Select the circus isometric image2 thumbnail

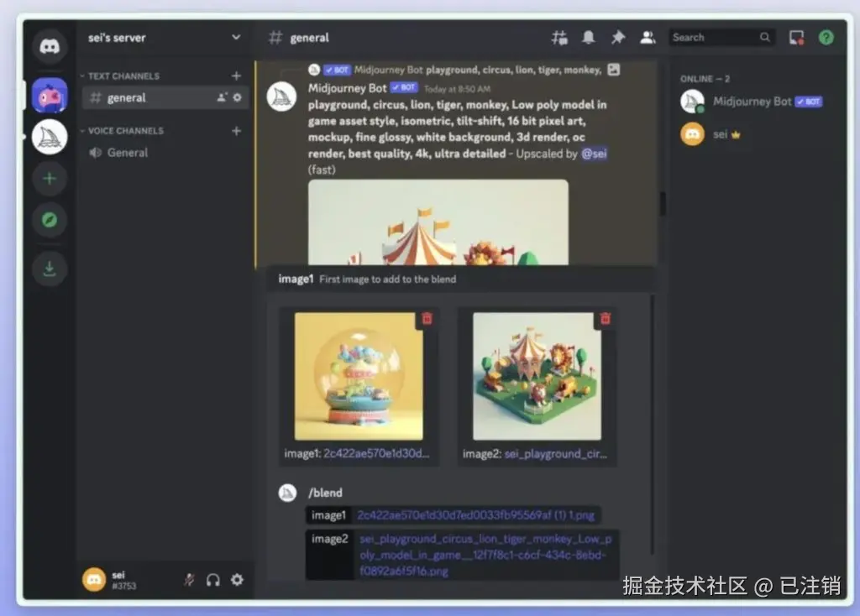tap(537, 377)
